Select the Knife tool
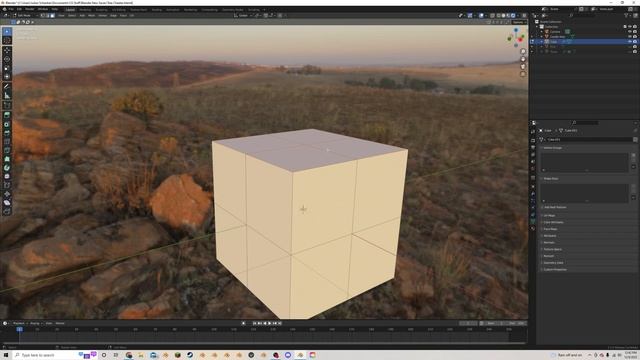The image size is (640, 360). pyautogui.click(x=7, y=150)
